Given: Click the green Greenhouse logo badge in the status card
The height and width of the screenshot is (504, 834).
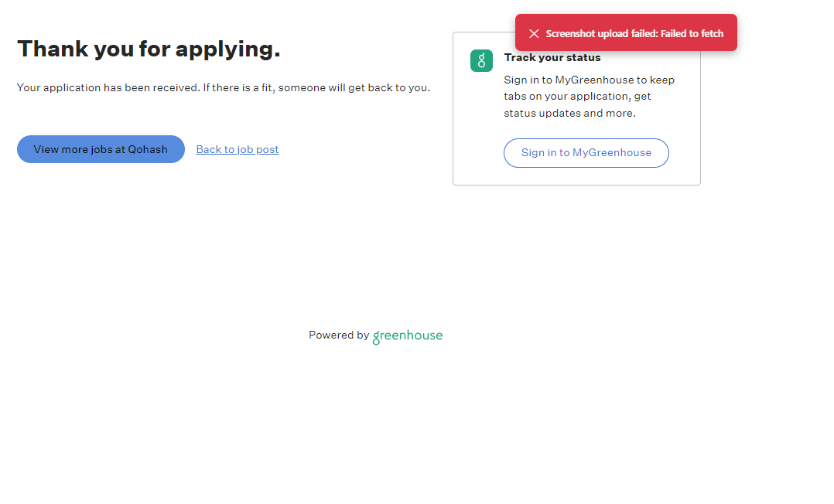Looking at the screenshot, I should (481, 61).
